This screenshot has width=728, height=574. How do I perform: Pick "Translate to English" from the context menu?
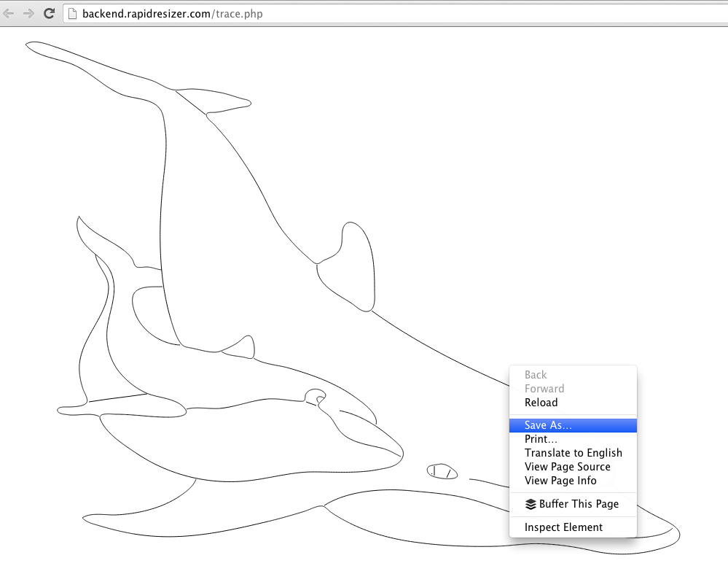pos(573,453)
